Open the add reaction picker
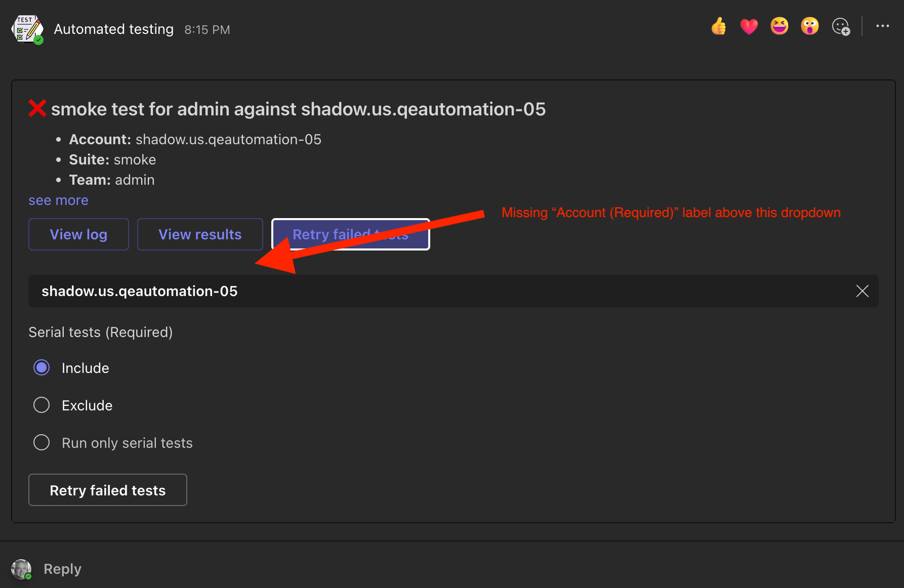The height and width of the screenshot is (588, 904). (840, 26)
